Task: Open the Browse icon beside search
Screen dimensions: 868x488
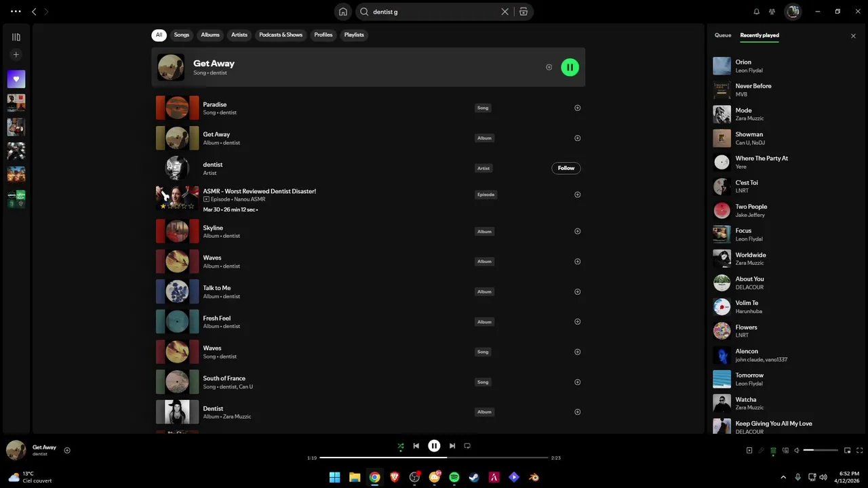Action: point(524,12)
